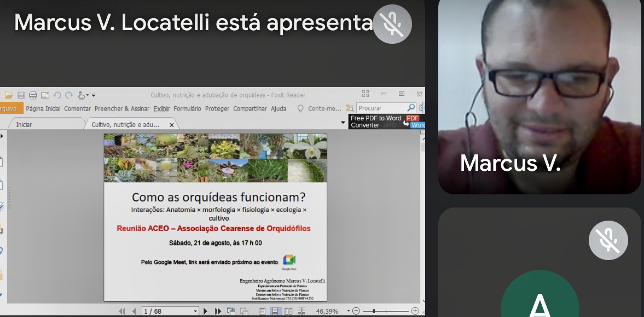Open the Formulário ribbon tab
The height and width of the screenshot is (317, 644).
[187, 108]
